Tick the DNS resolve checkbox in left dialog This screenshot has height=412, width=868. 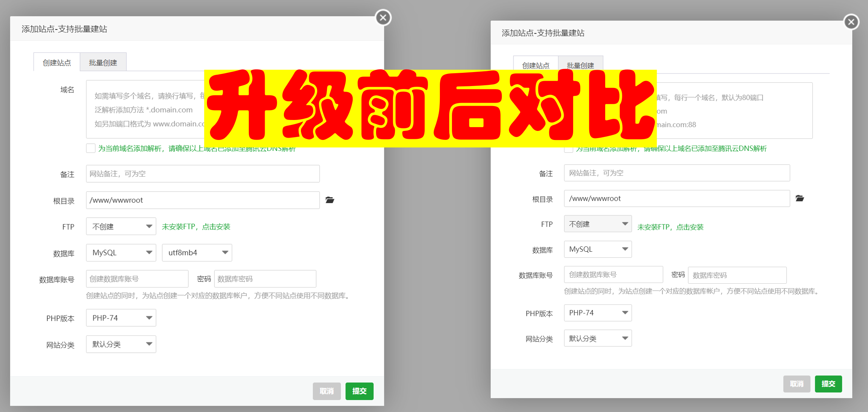click(x=91, y=148)
